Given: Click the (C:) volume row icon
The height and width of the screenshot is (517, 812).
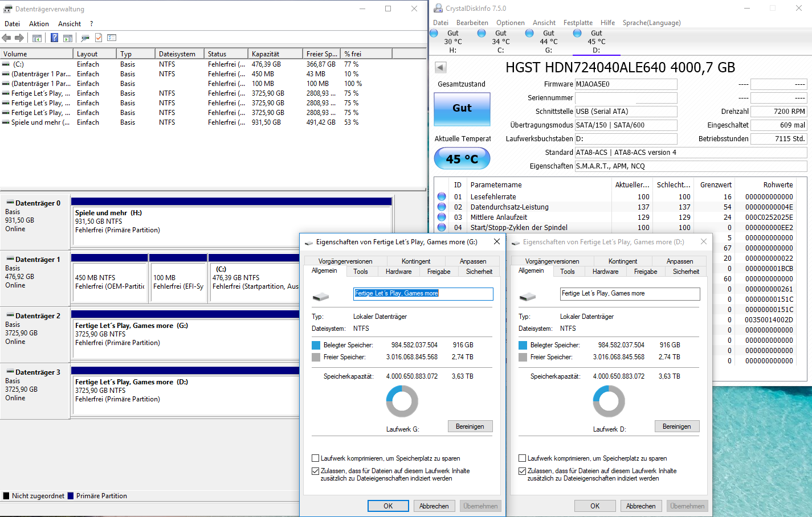Looking at the screenshot, I should tap(6, 64).
